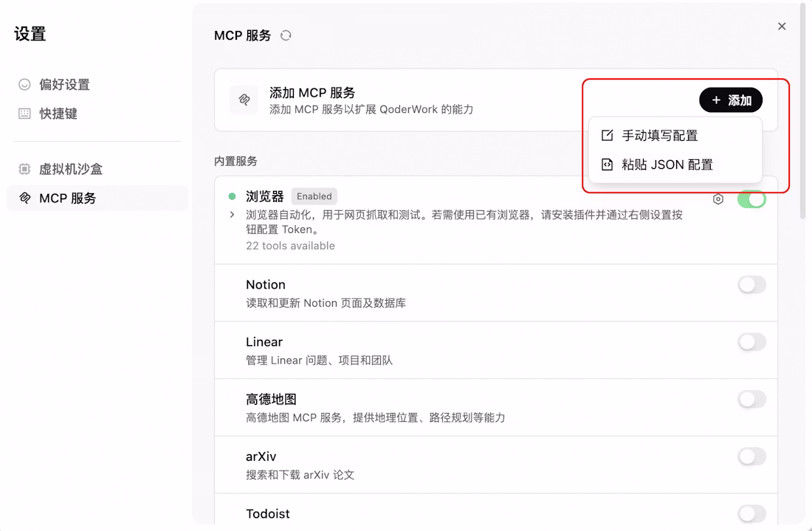Click the JSON file icon in the dropdown
This screenshot has height=531, width=812.
(x=608, y=165)
